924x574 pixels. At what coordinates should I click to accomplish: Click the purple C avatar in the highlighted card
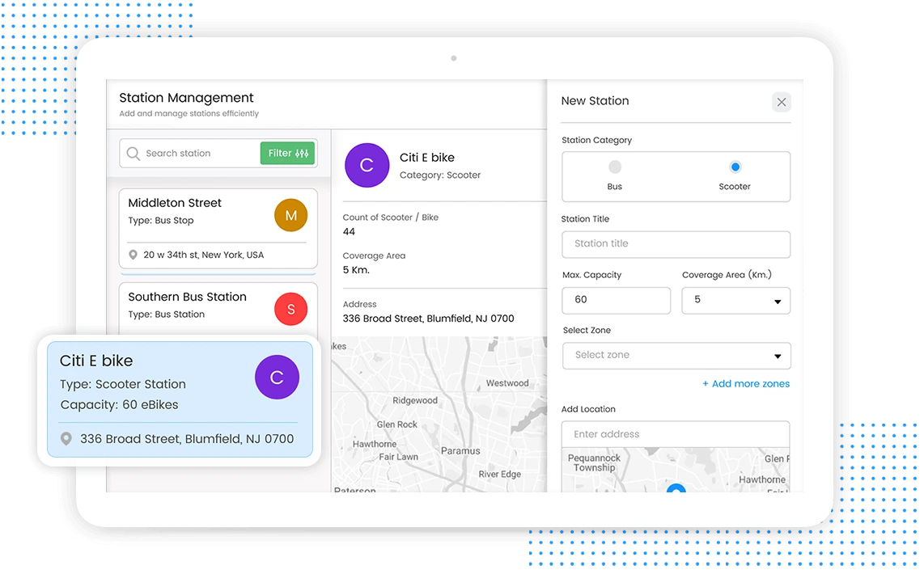pos(277,378)
